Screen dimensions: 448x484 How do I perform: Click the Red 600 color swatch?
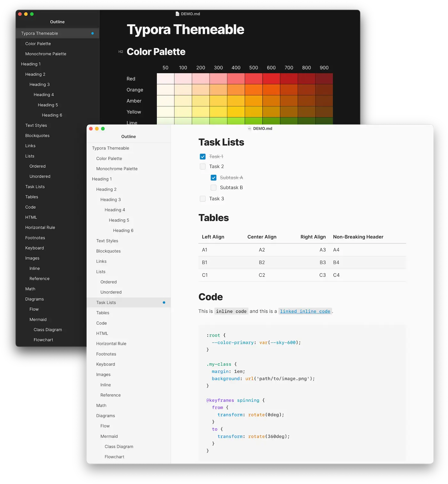tap(271, 79)
